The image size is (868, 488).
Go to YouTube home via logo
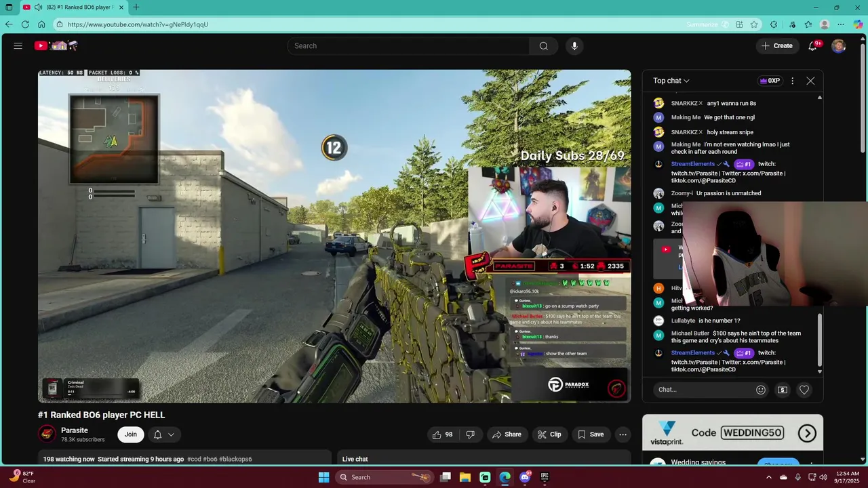56,46
